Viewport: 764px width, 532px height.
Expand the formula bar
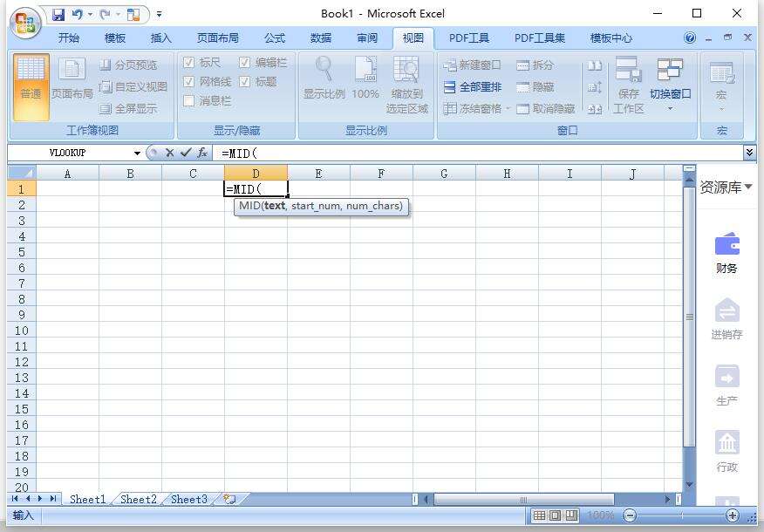749,153
